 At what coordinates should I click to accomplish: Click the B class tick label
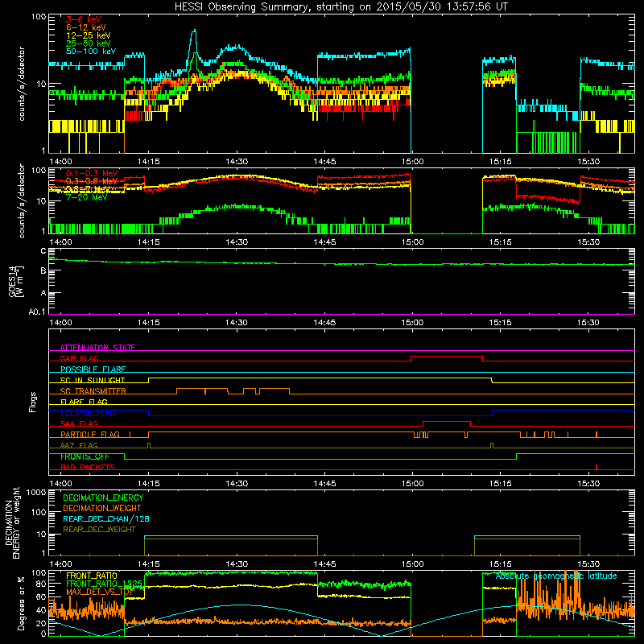(x=43, y=270)
